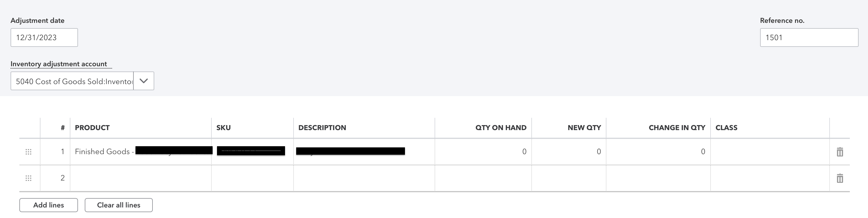
Task: Click the Inventory adjustment account label
Action: click(59, 64)
